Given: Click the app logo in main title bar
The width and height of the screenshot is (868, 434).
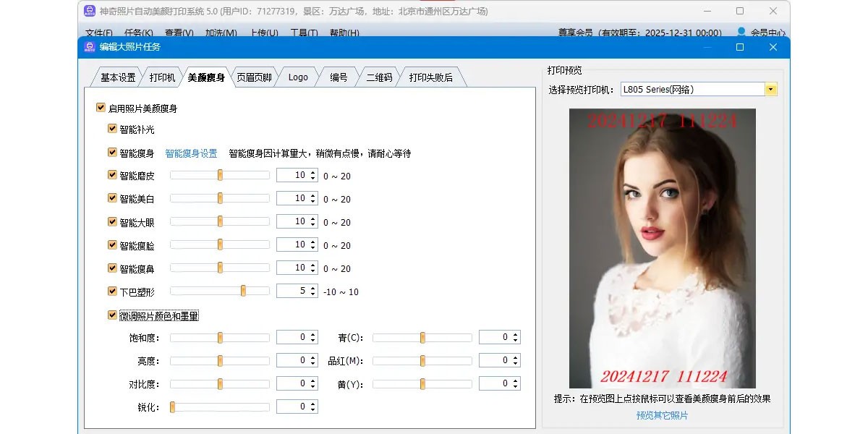Looking at the screenshot, I should (x=89, y=11).
